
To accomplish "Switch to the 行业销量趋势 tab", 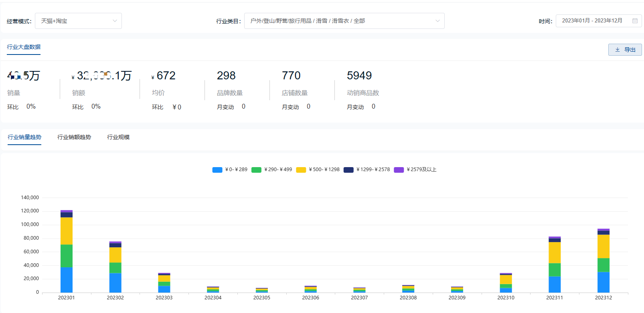I will coord(24,137).
